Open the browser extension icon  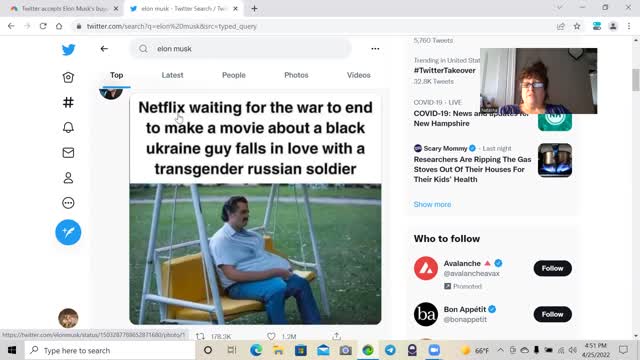(x=597, y=26)
